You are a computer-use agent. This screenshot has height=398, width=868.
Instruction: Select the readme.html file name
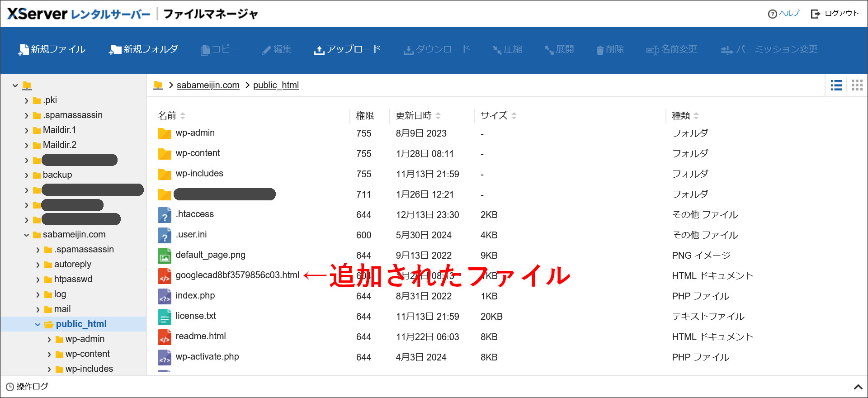click(201, 336)
